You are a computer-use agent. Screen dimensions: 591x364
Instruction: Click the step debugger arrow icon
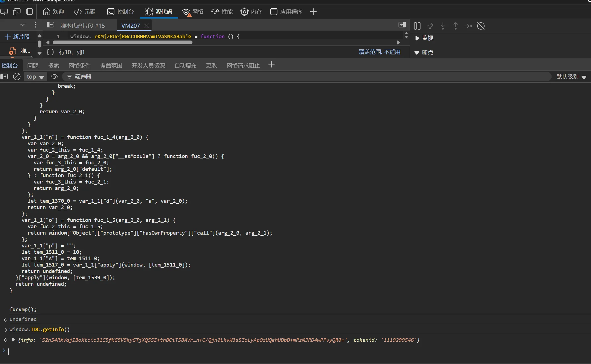(x=468, y=26)
